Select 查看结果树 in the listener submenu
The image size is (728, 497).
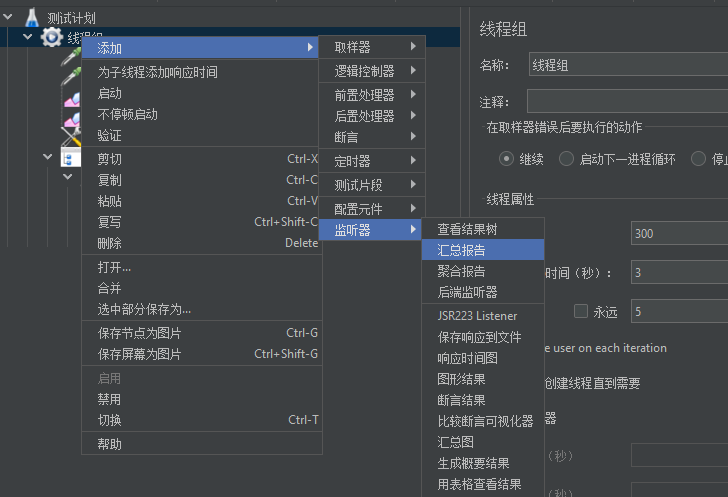[467, 229]
